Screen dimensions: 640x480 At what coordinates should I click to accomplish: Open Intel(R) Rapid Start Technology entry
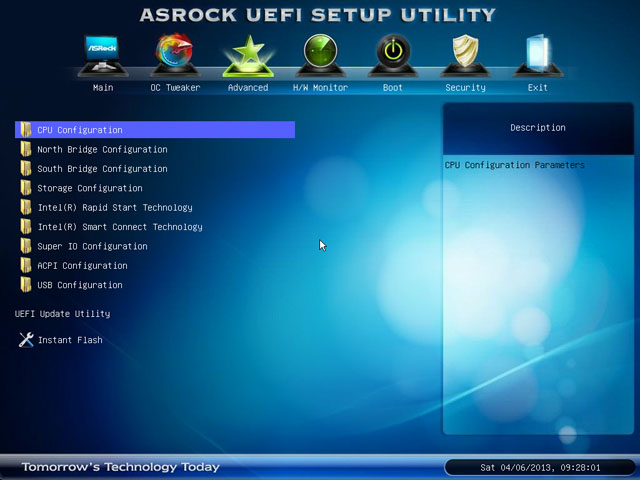click(x=115, y=207)
